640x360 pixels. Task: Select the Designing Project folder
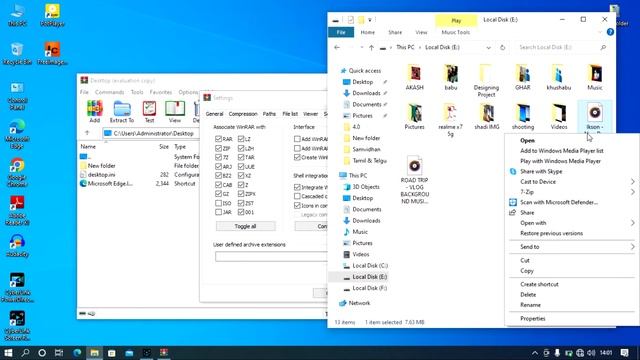click(486, 80)
